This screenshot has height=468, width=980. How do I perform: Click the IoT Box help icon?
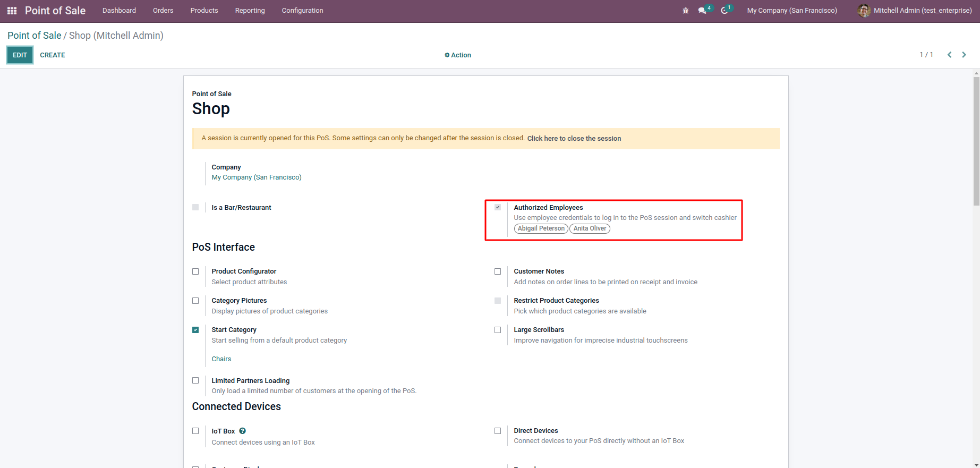[242, 431]
